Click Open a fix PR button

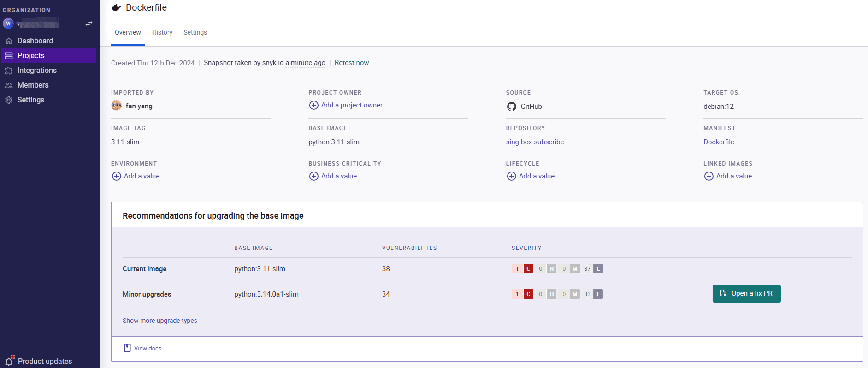tap(746, 294)
